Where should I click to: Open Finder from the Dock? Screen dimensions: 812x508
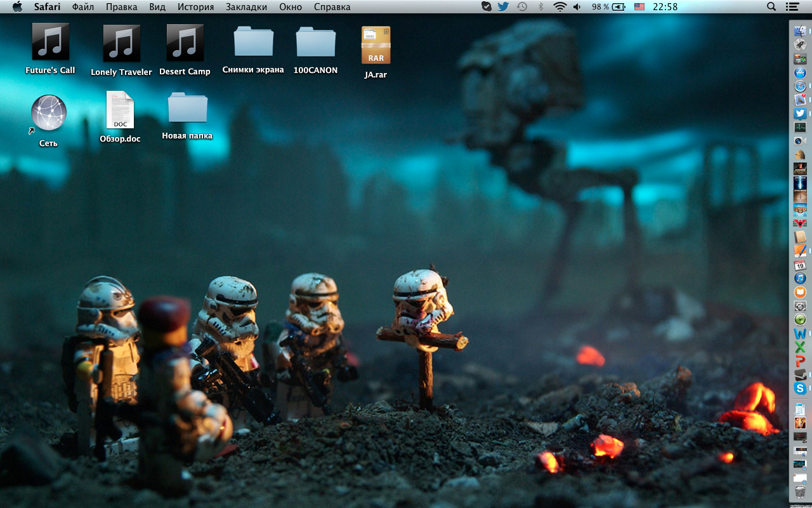tap(800, 30)
